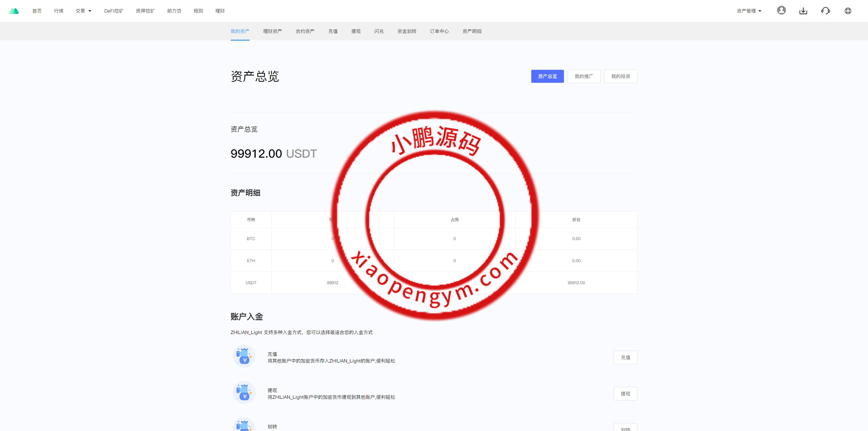Click the 充值 money bag icon

point(244,356)
